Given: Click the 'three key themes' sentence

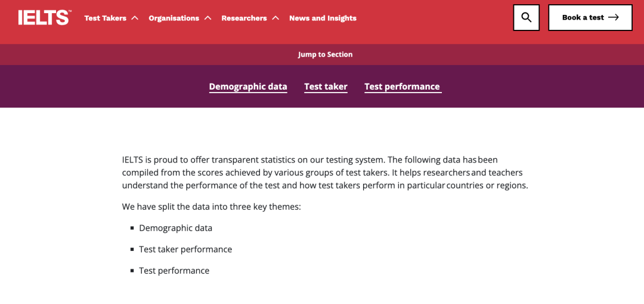Looking at the screenshot, I should 211,207.
